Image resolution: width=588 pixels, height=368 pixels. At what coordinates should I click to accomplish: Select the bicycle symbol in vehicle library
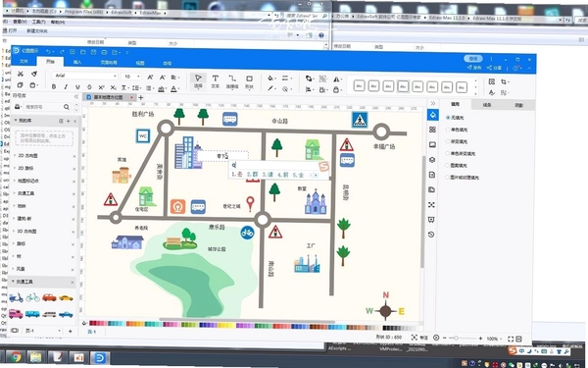point(32,297)
